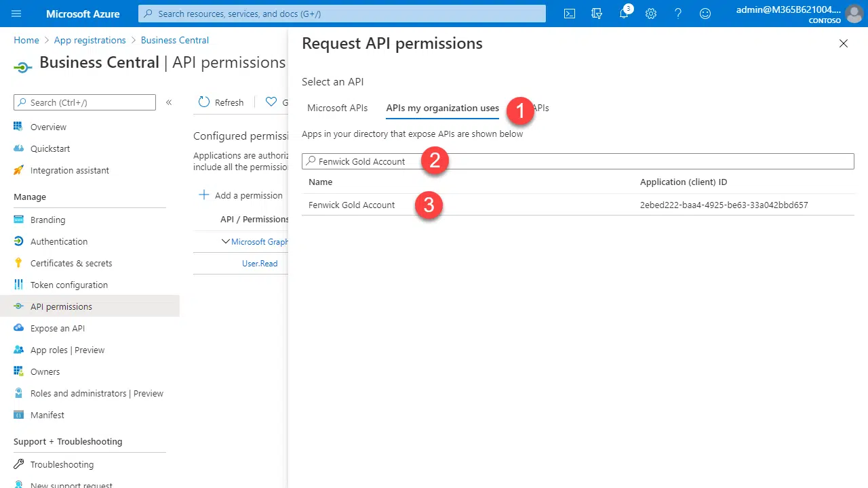Click Add a permission
868x488 pixels.
241,195
